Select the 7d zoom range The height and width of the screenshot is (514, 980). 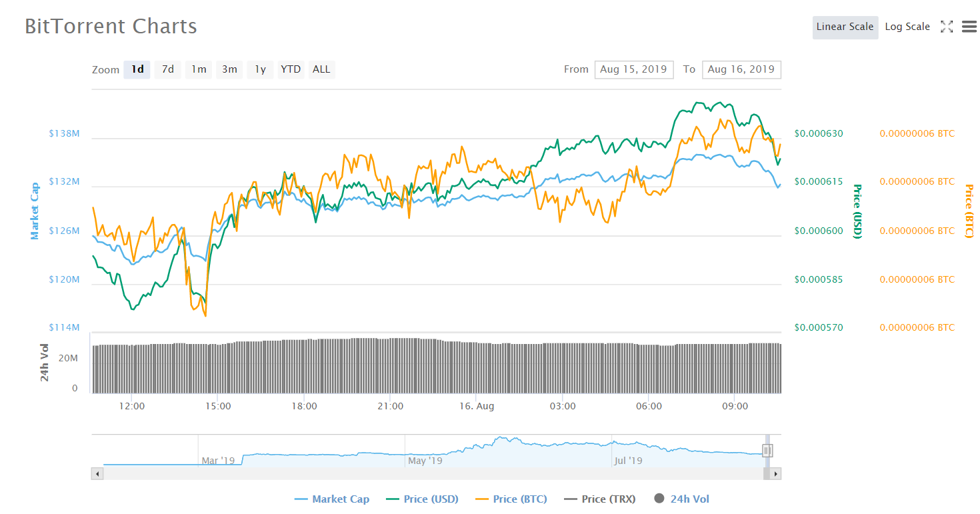tap(168, 69)
